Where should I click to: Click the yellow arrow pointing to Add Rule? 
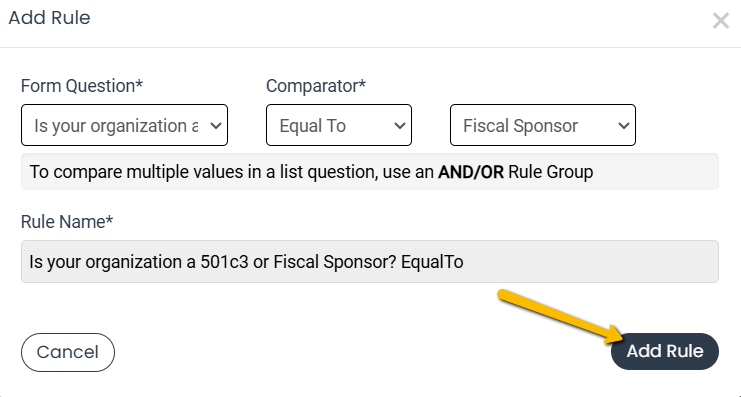pyautogui.click(x=562, y=316)
